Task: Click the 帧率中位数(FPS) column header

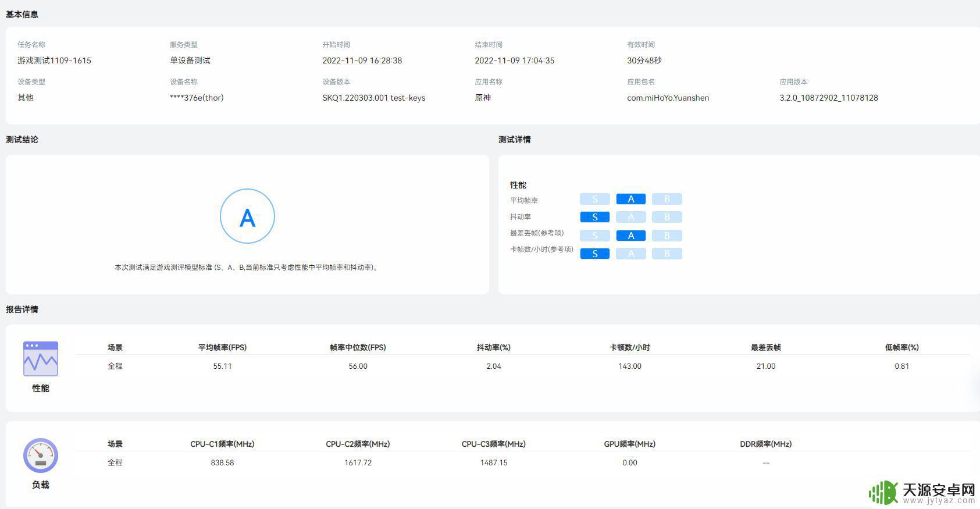Action: (x=358, y=347)
